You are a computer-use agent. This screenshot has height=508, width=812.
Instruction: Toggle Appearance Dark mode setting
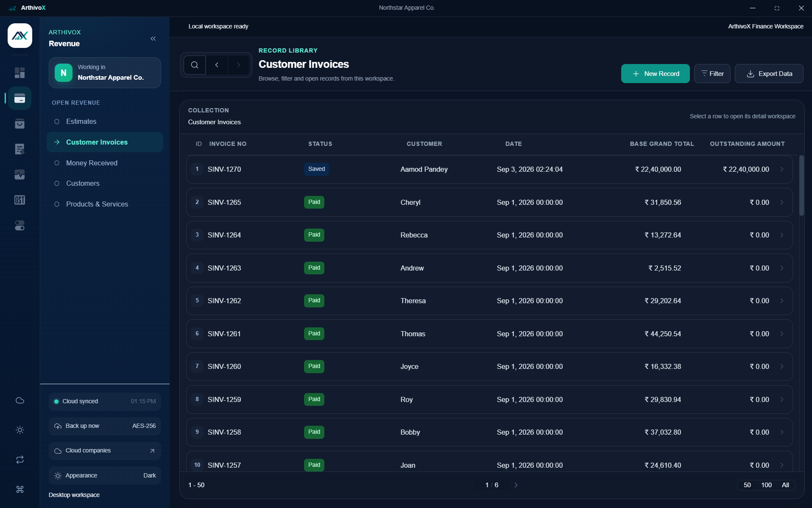click(105, 475)
